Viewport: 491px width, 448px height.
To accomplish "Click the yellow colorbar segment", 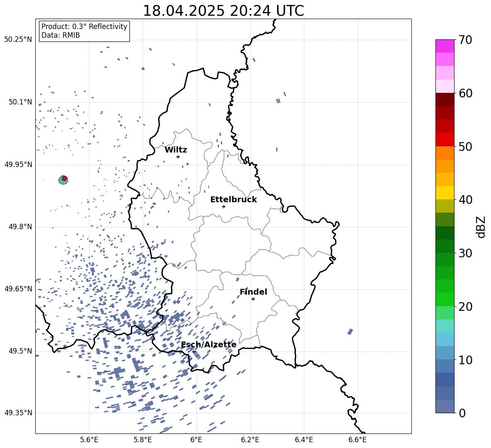I will [x=445, y=193].
